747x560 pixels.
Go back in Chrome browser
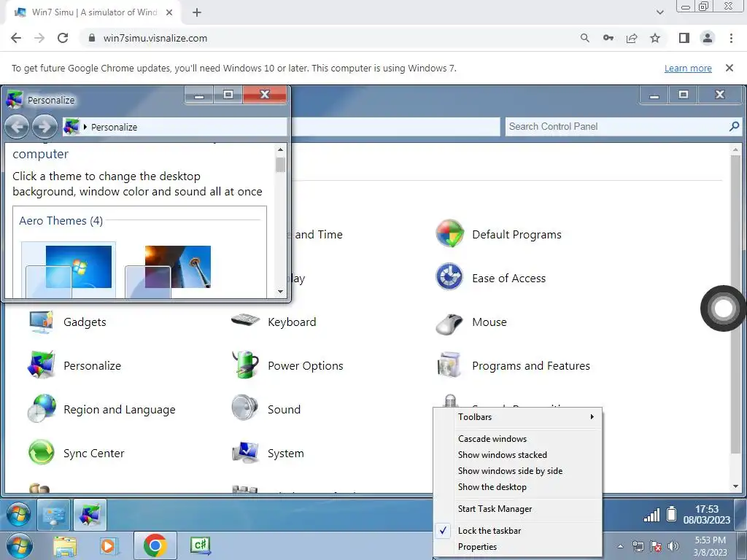point(16,38)
